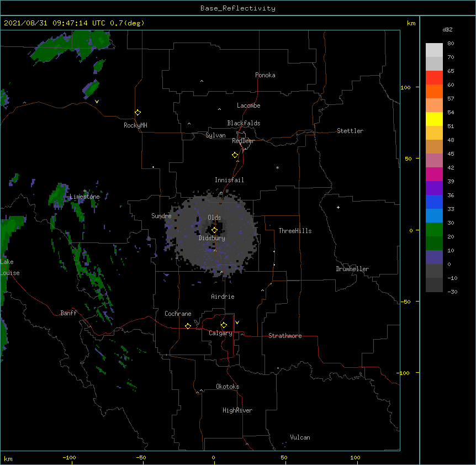Image resolution: width=476 pixels, height=465 pixels.
Task: Click the Vulcan town label
Action: pyautogui.click(x=300, y=437)
